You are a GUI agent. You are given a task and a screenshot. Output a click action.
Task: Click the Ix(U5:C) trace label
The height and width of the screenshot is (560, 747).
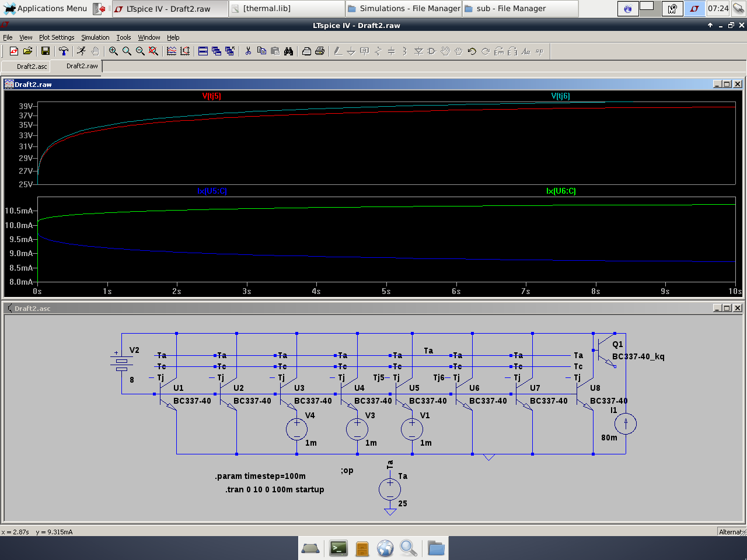pyautogui.click(x=212, y=191)
